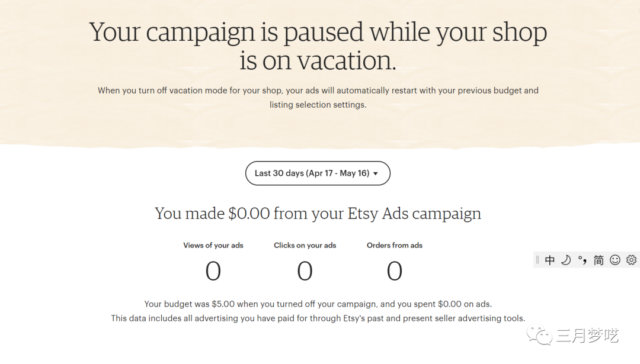Open the IME smiley emoji panel
This screenshot has height=364, width=640.
[615, 260]
